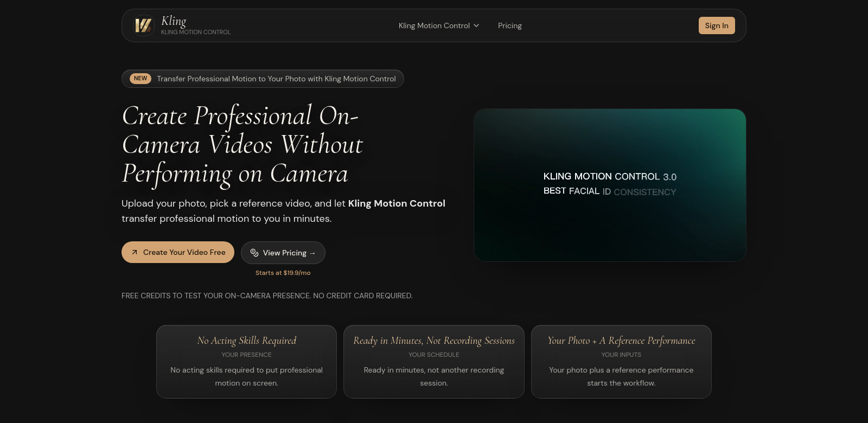The width and height of the screenshot is (868, 423).
Task: Click the 'BEST FACIAL ID CONSISTENCY' caption
Action: tap(610, 191)
